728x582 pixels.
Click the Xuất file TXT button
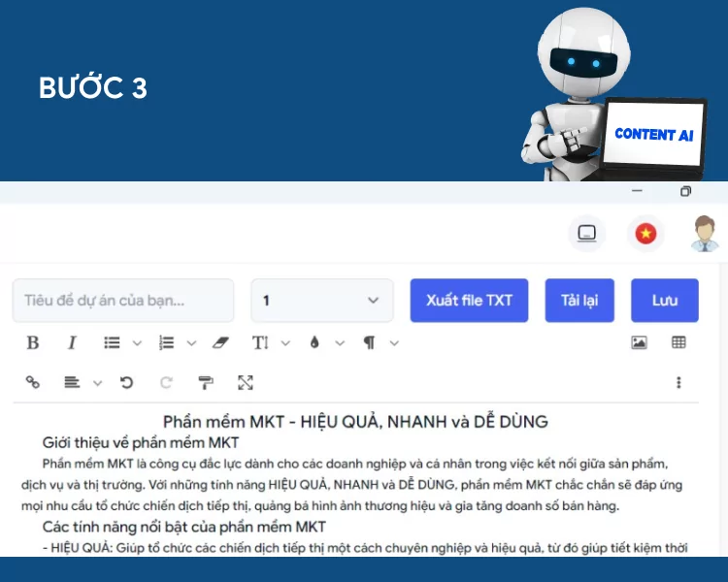click(469, 301)
